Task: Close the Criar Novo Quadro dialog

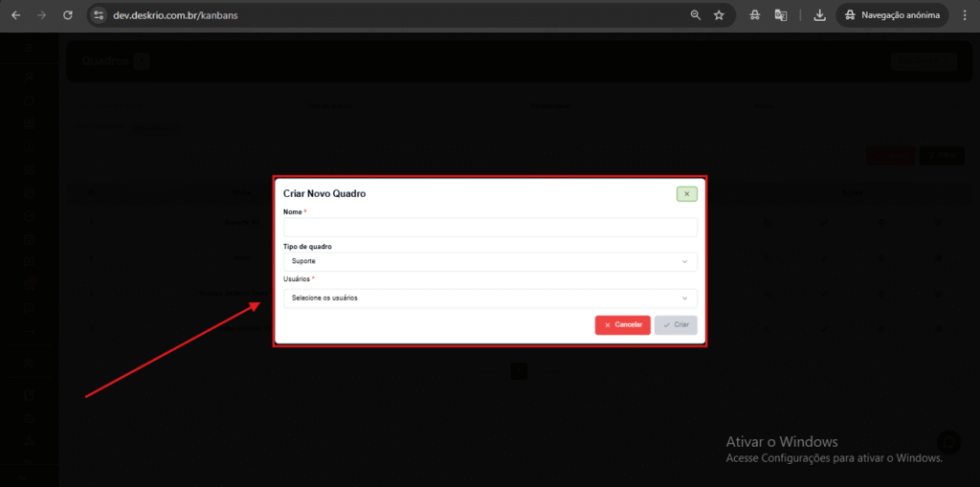Action: coord(686,193)
